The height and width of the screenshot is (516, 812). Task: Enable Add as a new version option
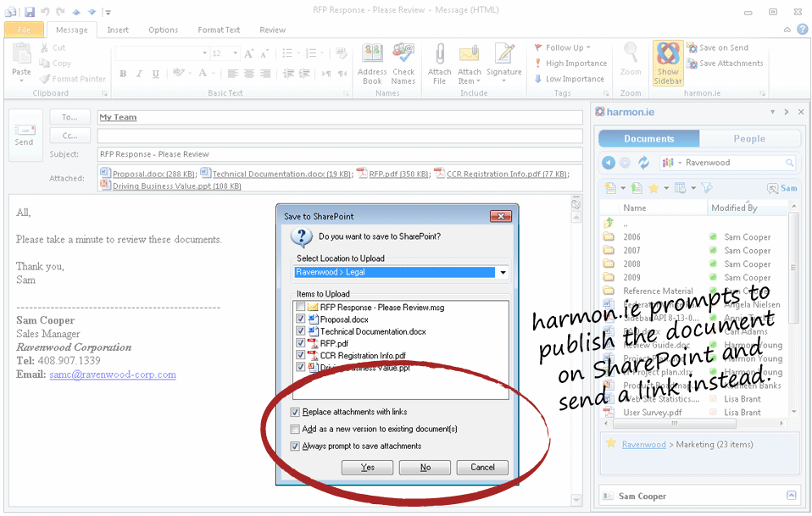(x=295, y=429)
